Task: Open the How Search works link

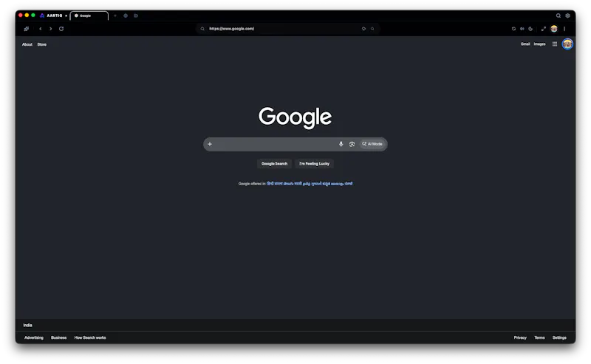Action: click(x=90, y=337)
